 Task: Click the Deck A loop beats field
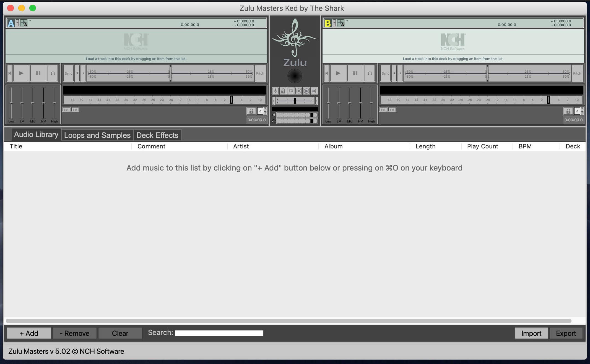pos(260,111)
